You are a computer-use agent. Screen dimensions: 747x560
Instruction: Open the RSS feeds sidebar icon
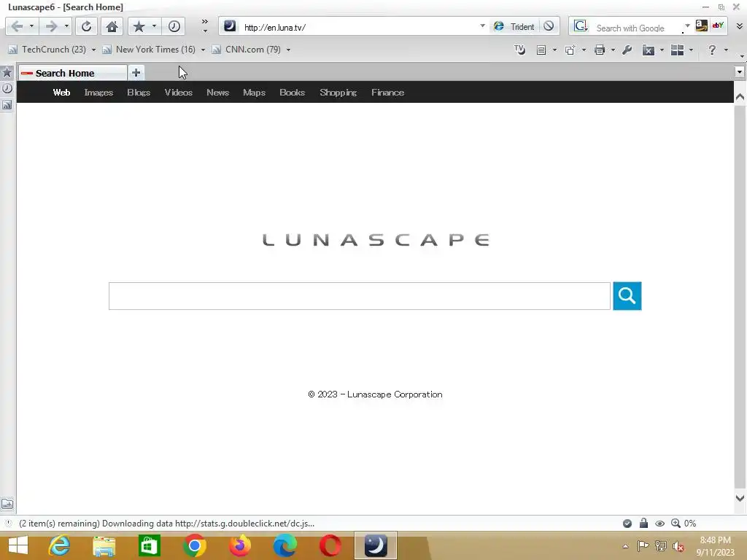pyautogui.click(x=7, y=105)
